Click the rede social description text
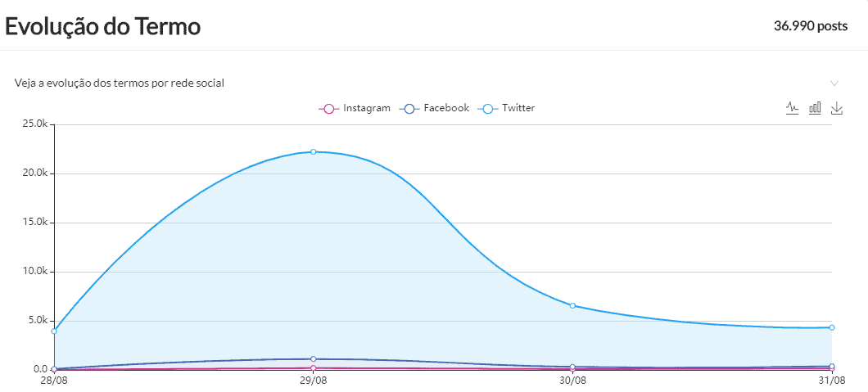 pos(120,83)
